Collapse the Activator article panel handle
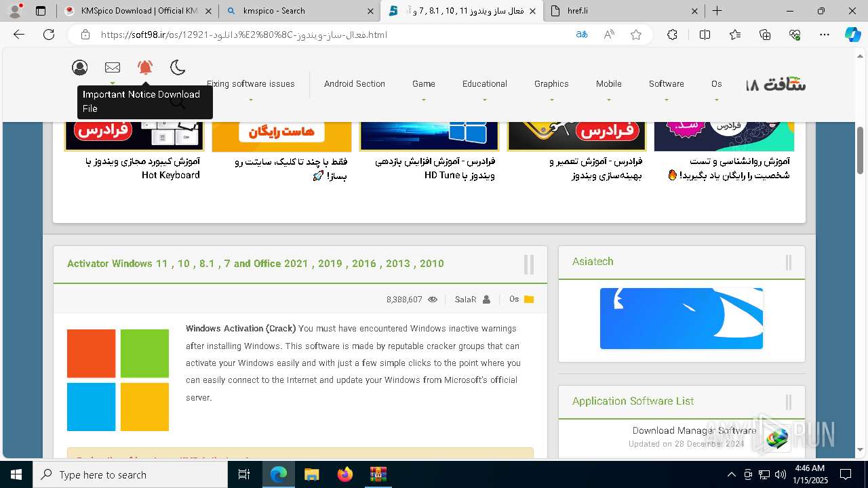 tap(529, 264)
